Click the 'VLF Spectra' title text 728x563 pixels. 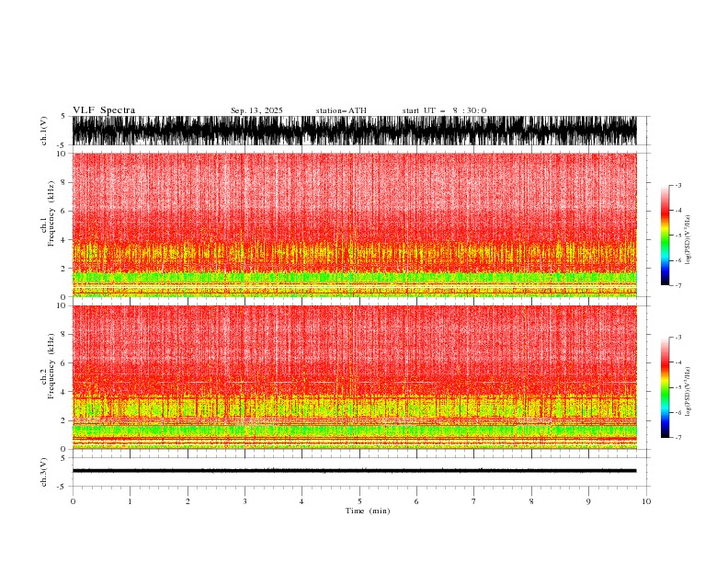[104, 110]
